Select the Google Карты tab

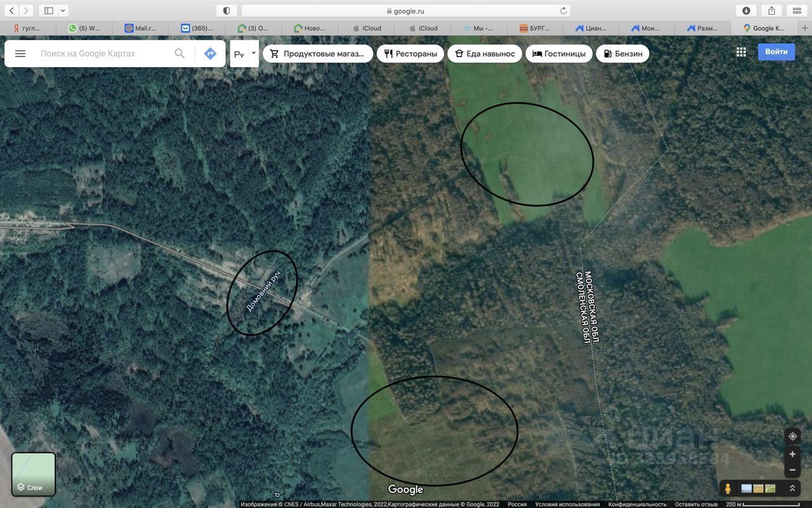pos(764,28)
